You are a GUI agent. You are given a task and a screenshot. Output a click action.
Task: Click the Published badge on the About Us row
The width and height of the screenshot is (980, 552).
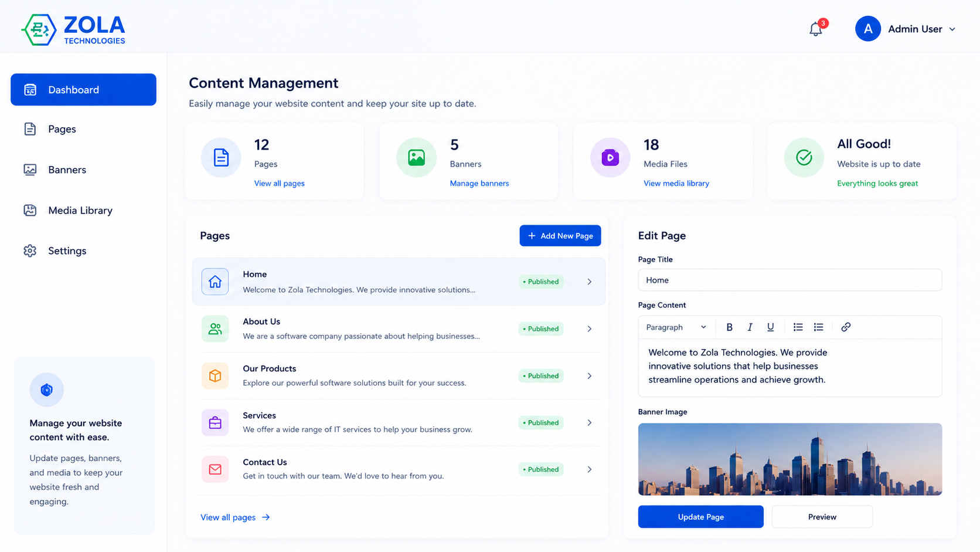point(540,329)
